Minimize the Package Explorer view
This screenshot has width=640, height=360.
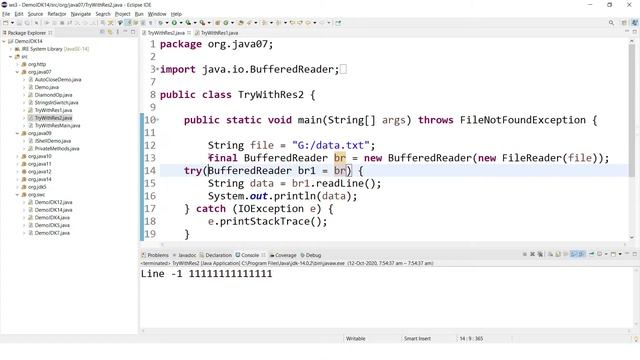pos(125,32)
